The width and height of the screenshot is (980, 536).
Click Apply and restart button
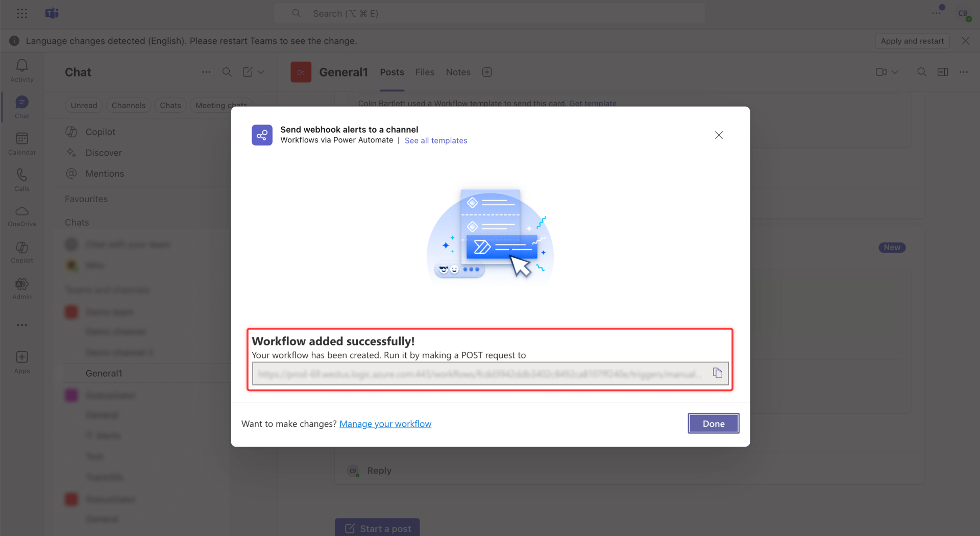point(912,41)
